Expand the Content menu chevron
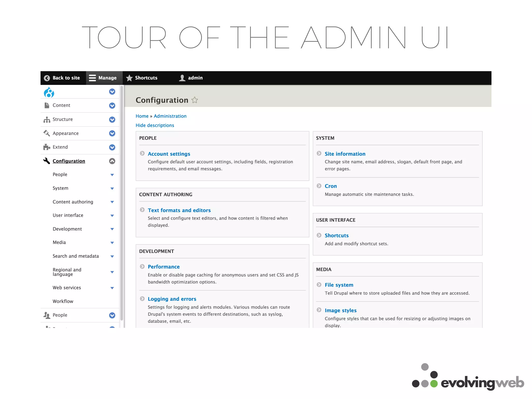Image resolution: width=532 pixels, height=399 pixels. tap(112, 105)
